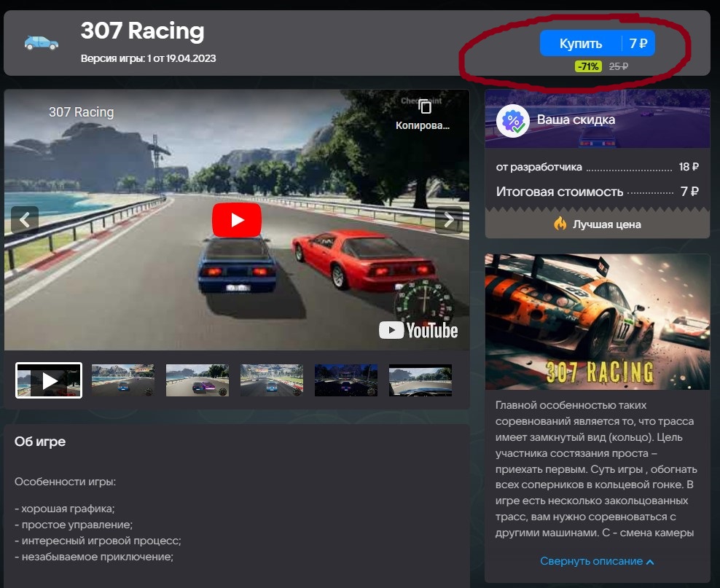The height and width of the screenshot is (588, 720).
Task: Click the хорошая графика feature line
Action: 65,509
